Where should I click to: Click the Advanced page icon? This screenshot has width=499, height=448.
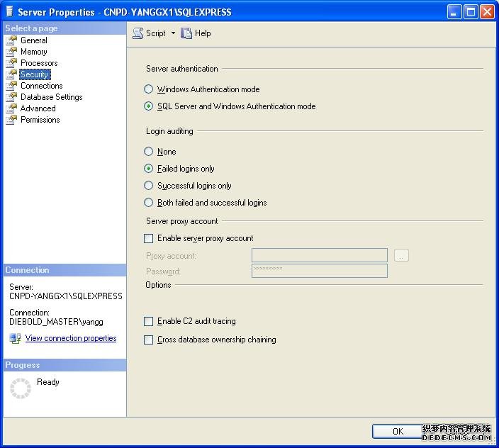[x=11, y=108]
